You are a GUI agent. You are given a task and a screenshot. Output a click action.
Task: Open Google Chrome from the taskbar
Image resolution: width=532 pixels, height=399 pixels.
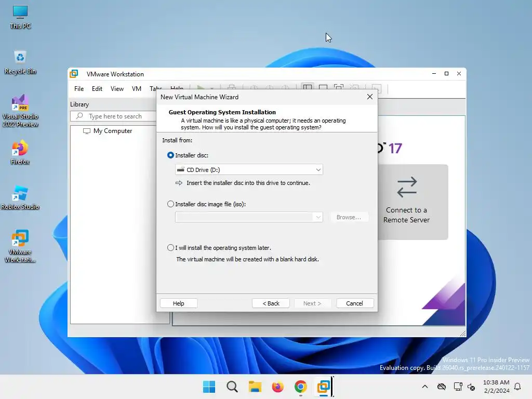(301, 387)
